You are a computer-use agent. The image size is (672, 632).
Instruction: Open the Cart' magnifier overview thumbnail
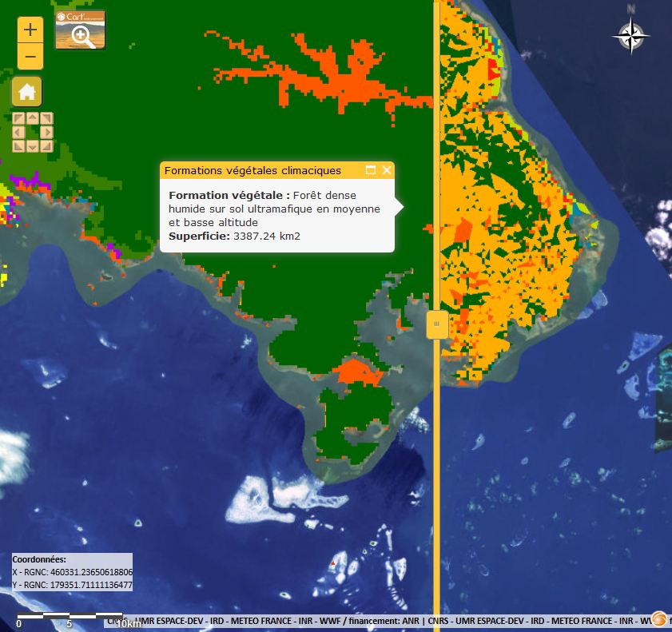point(80,30)
